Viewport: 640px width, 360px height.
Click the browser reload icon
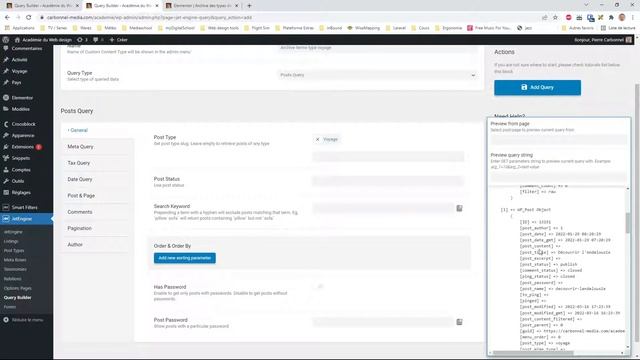(x=28, y=18)
